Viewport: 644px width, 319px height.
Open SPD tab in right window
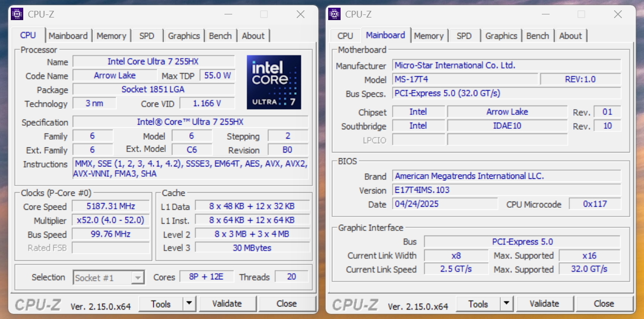click(464, 36)
